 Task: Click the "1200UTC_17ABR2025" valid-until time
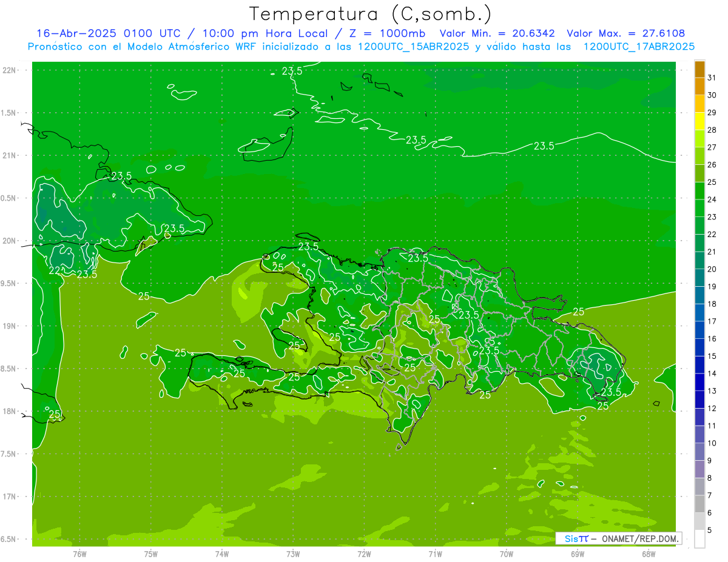(x=639, y=47)
